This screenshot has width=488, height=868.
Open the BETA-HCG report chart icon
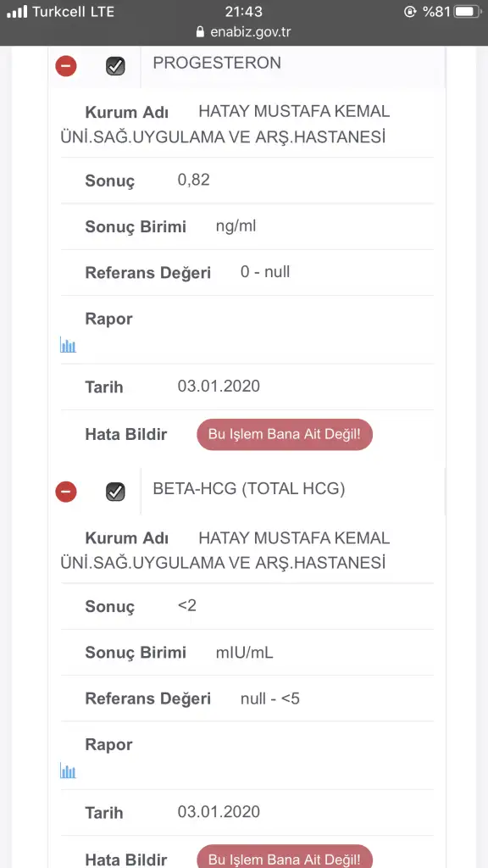tap(68, 771)
